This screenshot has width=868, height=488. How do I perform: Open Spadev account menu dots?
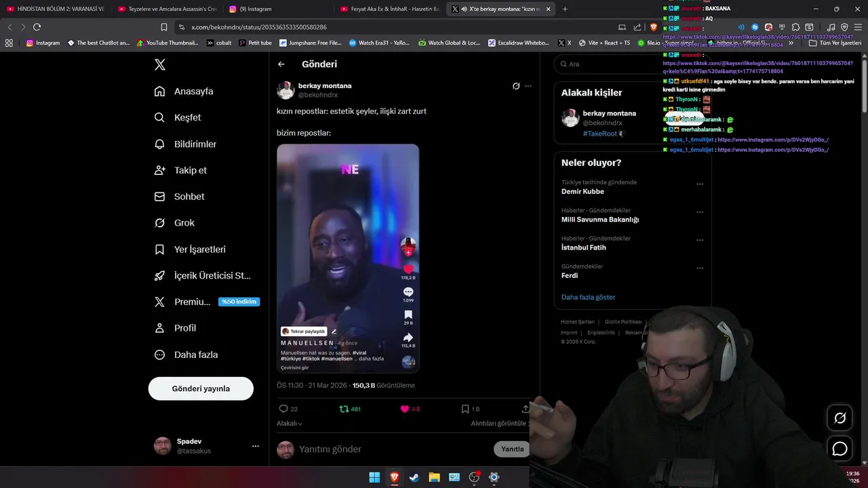point(256,446)
